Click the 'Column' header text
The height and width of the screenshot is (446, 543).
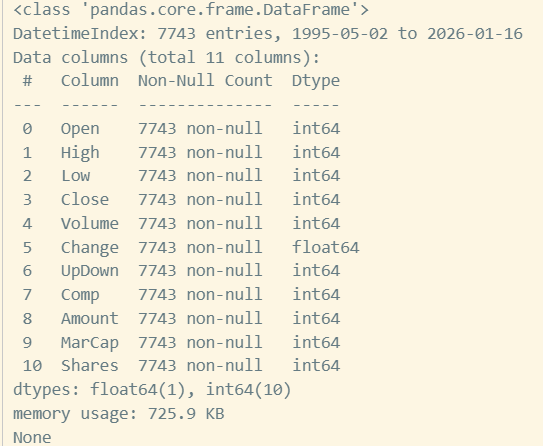tap(90, 81)
